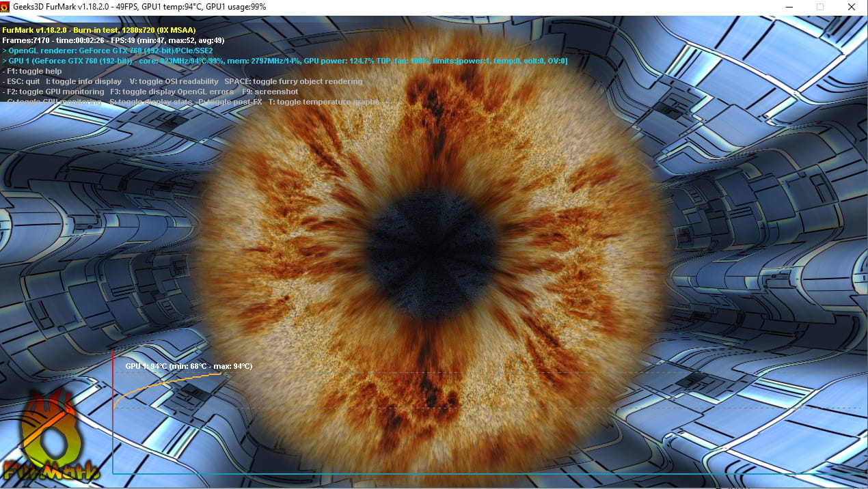This screenshot has height=489, width=868.
Task: Click the 'Frames:7170 - time:00:02:26' stats line
Action: (113, 41)
